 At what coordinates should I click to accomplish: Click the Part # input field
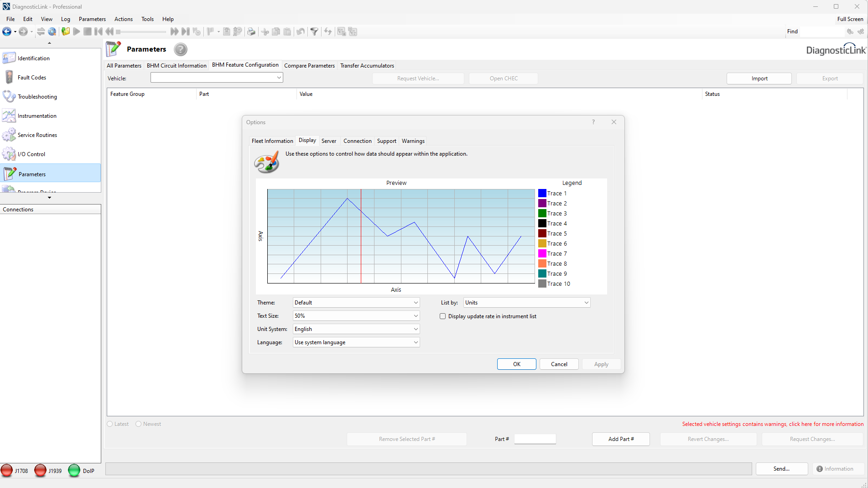pyautogui.click(x=535, y=439)
